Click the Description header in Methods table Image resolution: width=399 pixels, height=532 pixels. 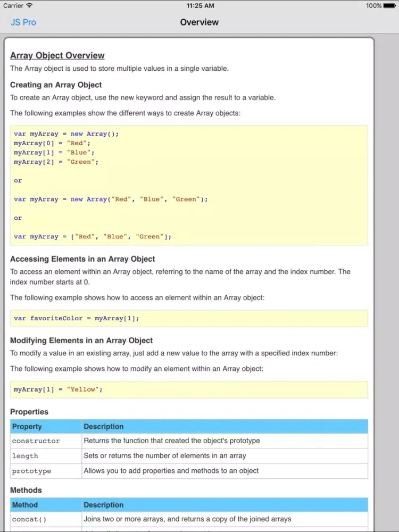104,505
